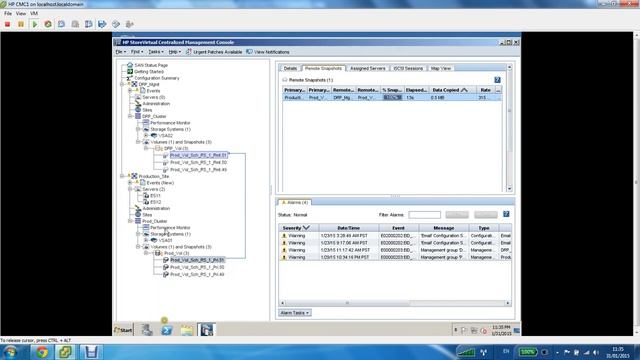The image size is (640, 360).
Task: Click the VSA01 storage system icon
Action: pyautogui.click(x=154, y=240)
